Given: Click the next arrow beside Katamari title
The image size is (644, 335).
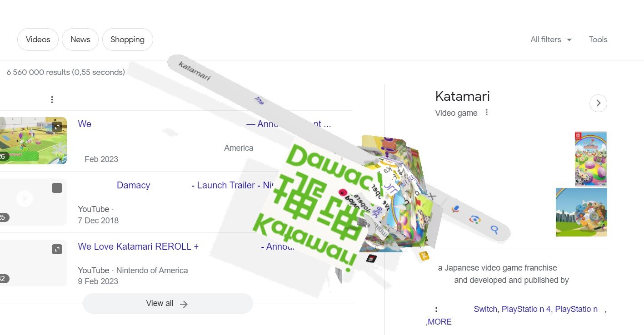Looking at the screenshot, I should (x=598, y=103).
